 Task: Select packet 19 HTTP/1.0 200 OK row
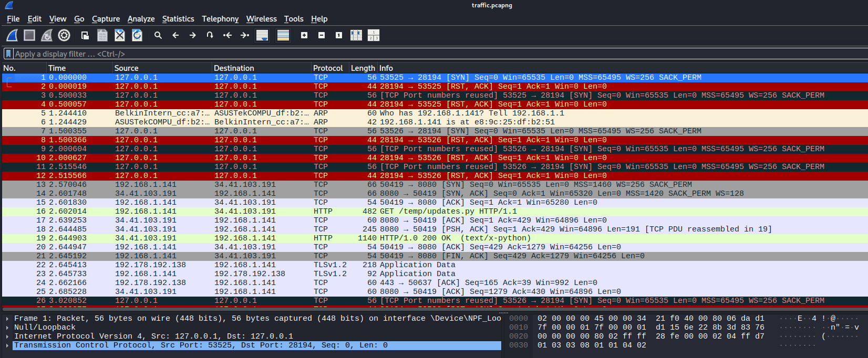pyautogui.click(x=435, y=238)
